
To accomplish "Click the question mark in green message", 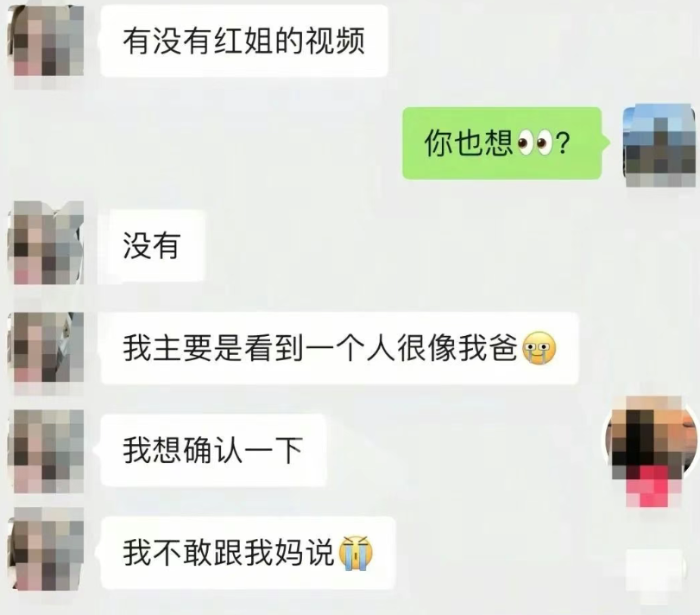I will pyautogui.click(x=562, y=143).
